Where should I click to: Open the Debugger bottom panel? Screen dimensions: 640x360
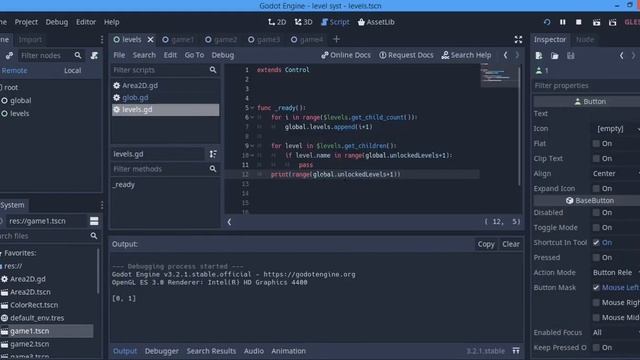162,351
